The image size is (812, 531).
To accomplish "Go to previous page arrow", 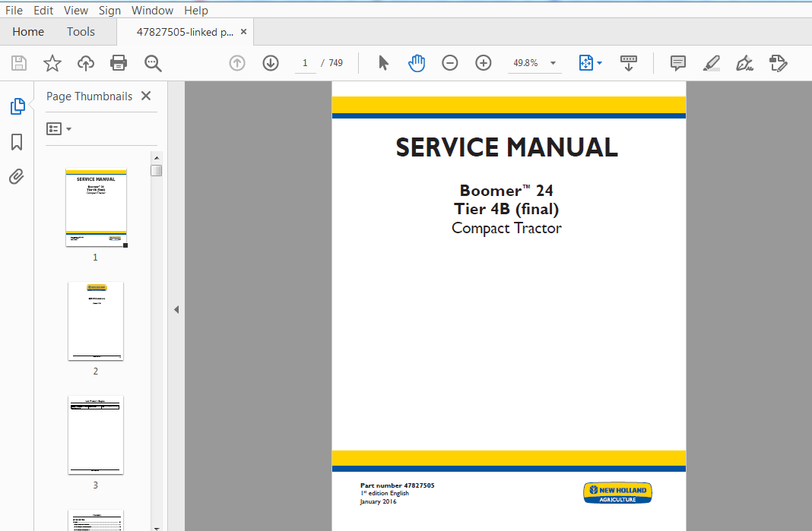I will [237, 63].
